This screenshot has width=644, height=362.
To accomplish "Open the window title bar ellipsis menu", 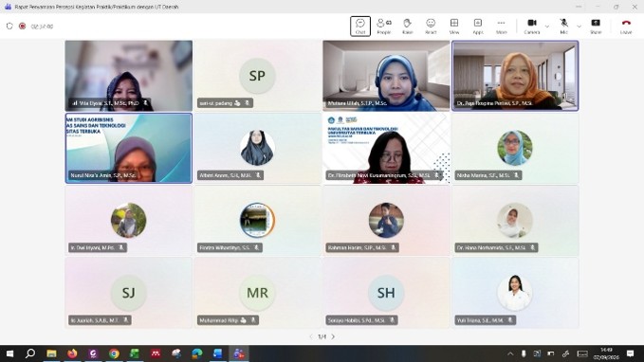I will (579, 7).
